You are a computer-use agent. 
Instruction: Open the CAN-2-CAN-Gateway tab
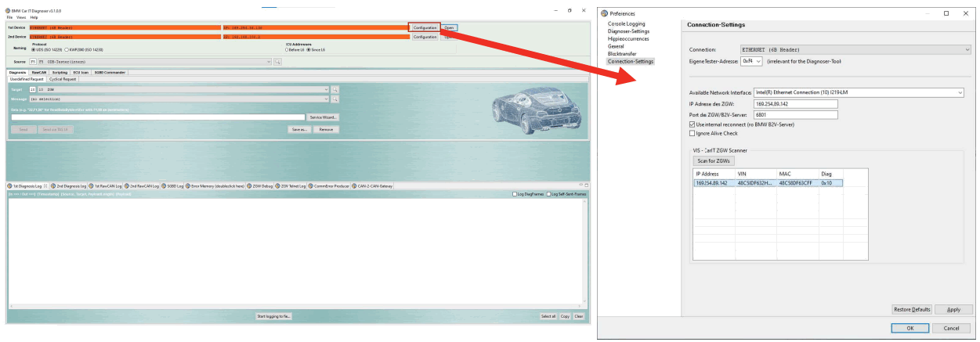pos(373,185)
